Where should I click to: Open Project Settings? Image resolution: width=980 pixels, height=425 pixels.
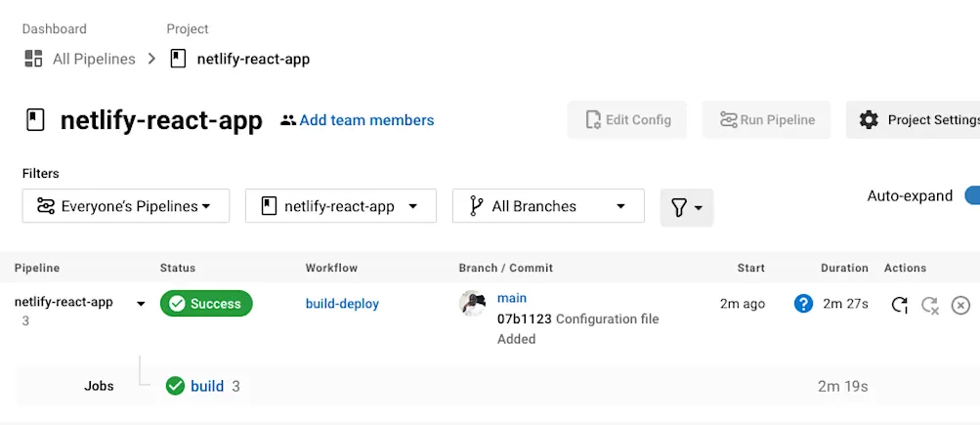point(914,119)
